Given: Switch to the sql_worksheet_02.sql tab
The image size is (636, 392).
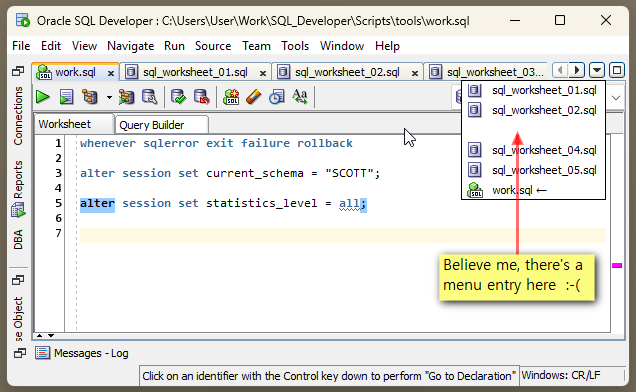Looking at the screenshot, I should tap(347, 72).
